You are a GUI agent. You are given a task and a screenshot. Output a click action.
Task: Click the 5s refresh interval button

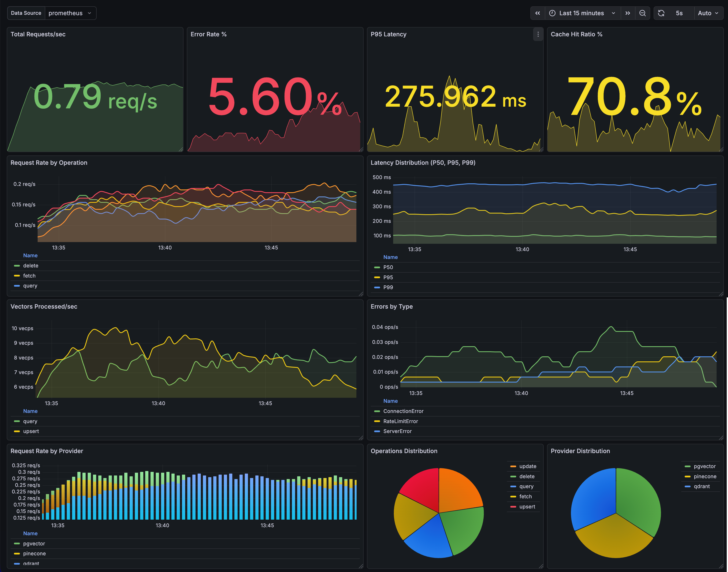pyautogui.click(x=679, y=13)
